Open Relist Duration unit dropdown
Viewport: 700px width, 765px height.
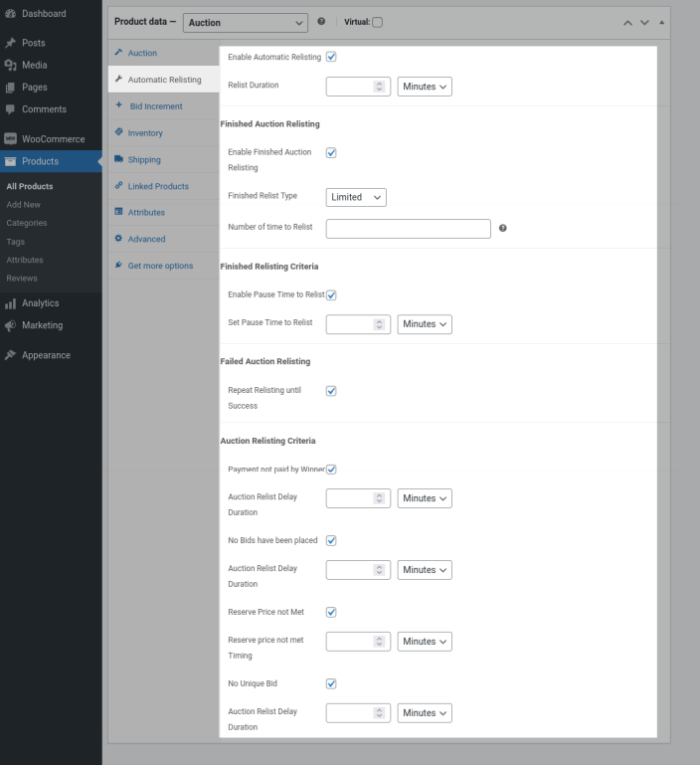[425, 87]
